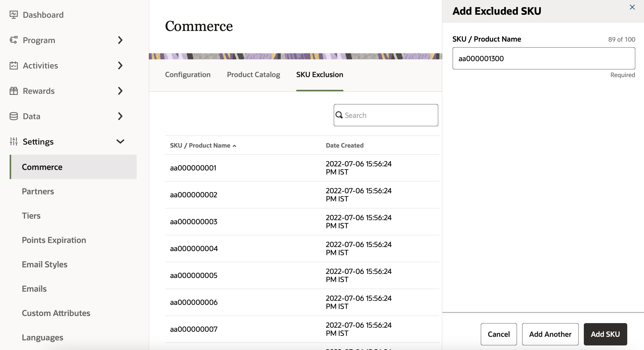Screen dimensions: 644x350
Task: Click the Add Another button
Action: click(x=550, y=334)
